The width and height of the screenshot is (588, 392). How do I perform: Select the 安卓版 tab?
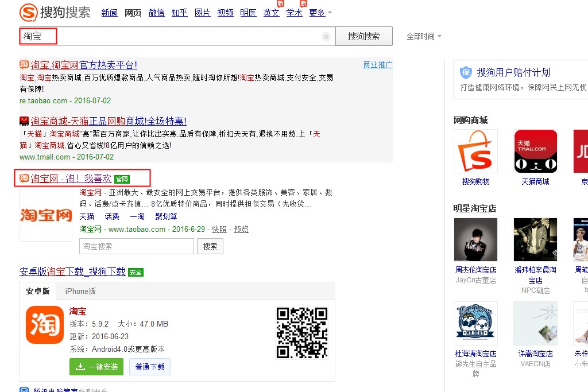38,291
